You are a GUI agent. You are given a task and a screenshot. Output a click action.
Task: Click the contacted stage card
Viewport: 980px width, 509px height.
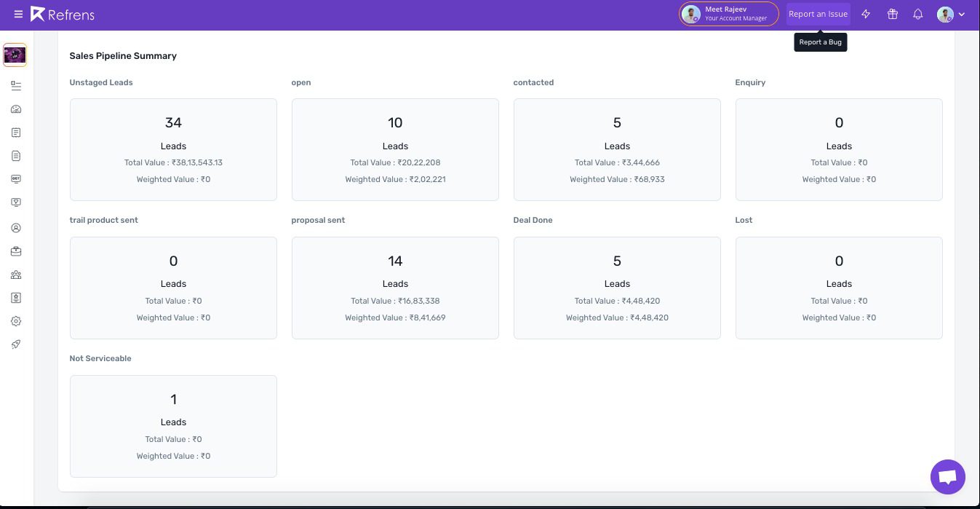[x=617, y=149]
